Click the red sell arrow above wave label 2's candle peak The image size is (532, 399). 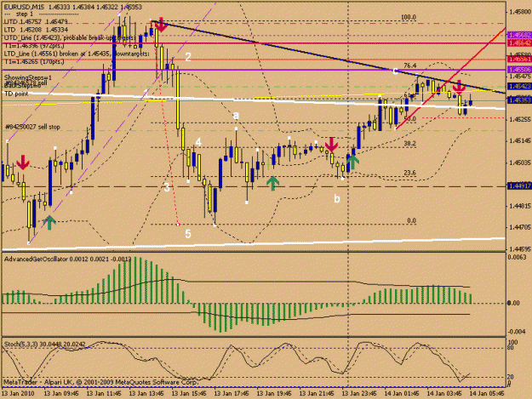tap(161, 26)
